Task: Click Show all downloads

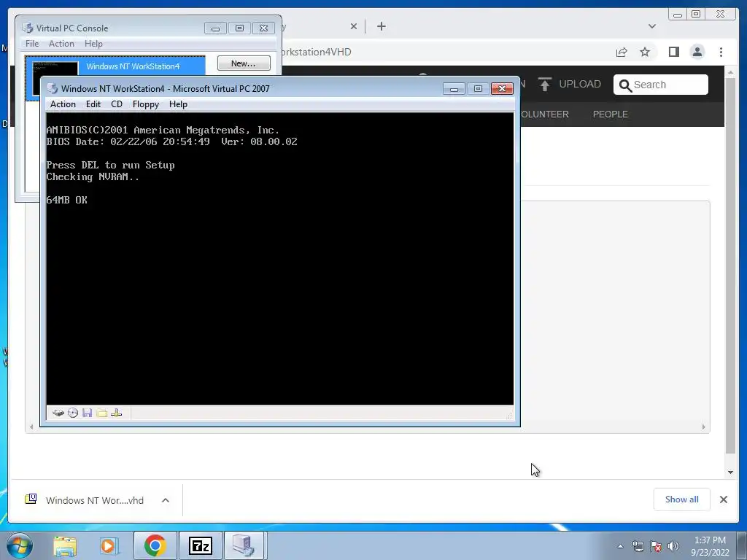Action: point(682,499)
